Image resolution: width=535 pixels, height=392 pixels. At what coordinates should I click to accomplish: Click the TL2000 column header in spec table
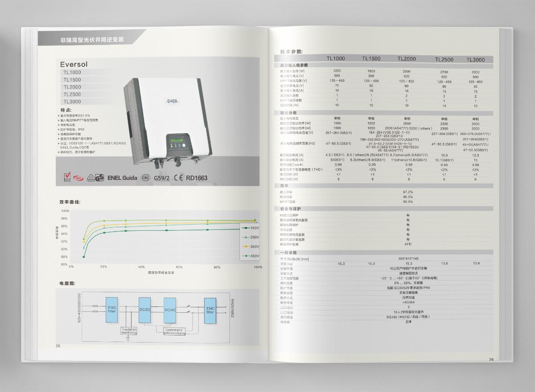click(x=406, y=59)
